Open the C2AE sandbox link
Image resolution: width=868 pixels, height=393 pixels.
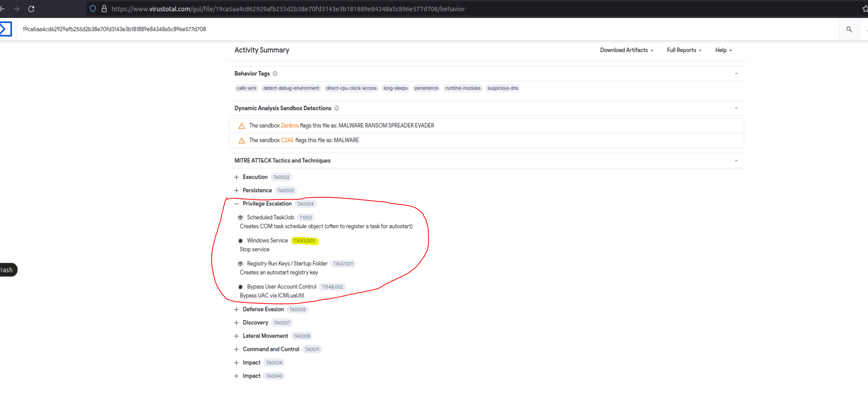click(x=287, y=140)
